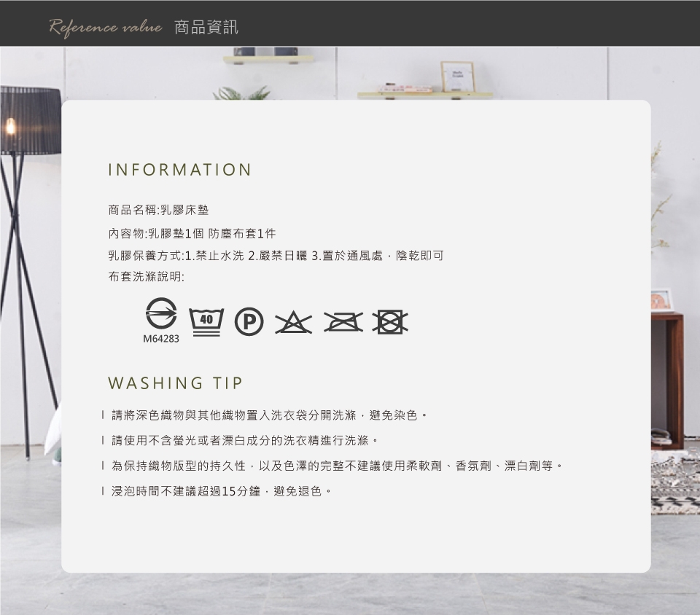Select the tip about non-fluorescent detergent
This screenshot has height=615, width=700.
point(245,441)
